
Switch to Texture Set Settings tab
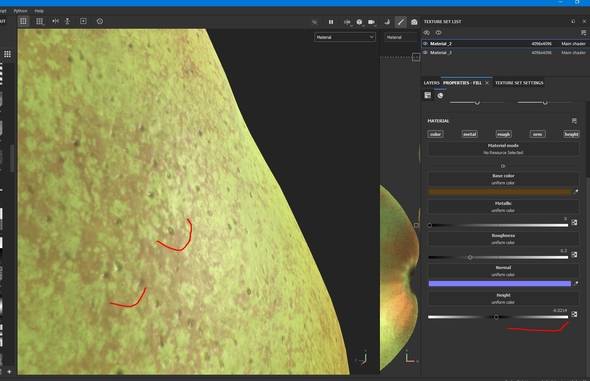click(x=519, y=83)
